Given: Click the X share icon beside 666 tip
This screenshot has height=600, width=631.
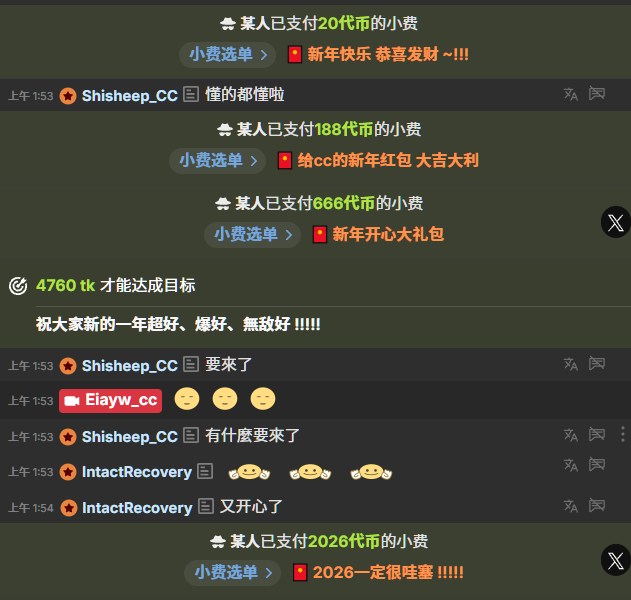Looking at the screenshot, I should point(616,222).
